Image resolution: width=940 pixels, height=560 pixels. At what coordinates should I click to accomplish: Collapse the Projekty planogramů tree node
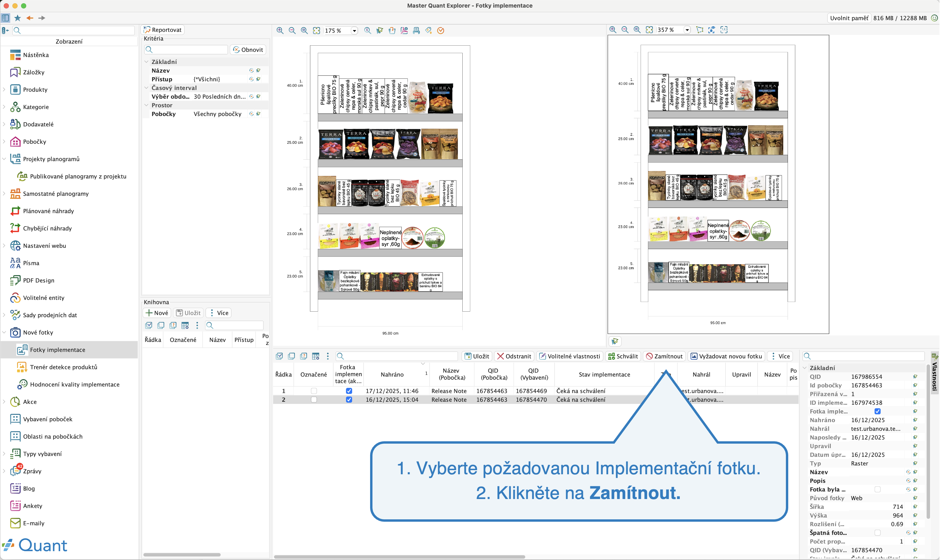(x=4, y=159)
